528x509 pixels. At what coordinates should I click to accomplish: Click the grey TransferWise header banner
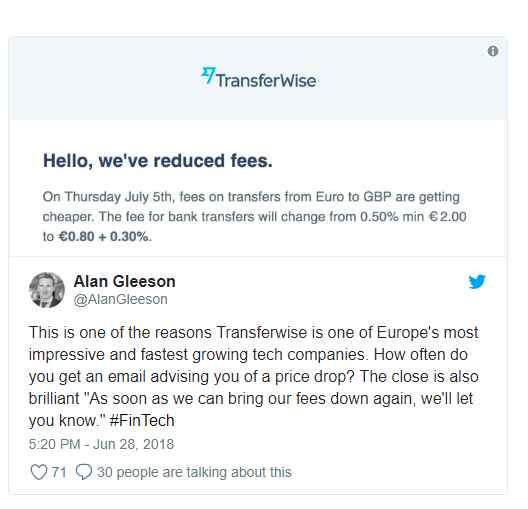coord(258,78)
